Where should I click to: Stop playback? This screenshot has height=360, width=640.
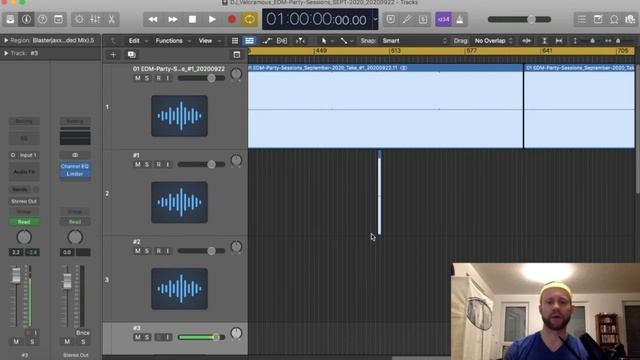point(192,19)
